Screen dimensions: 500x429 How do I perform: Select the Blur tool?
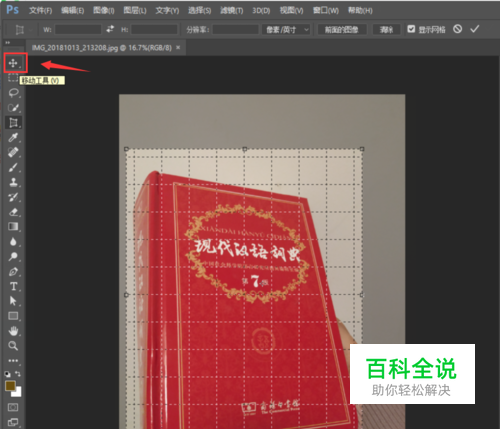13,242
